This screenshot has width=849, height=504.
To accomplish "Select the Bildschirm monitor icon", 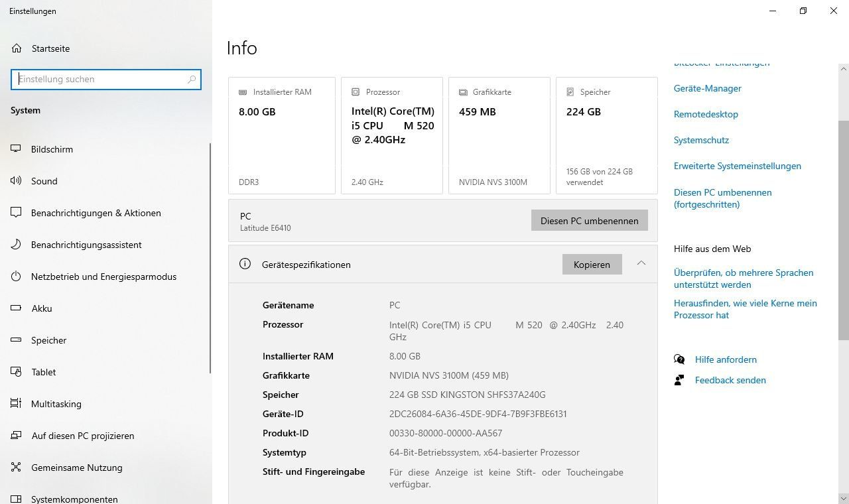I will [x=17, y=149].
